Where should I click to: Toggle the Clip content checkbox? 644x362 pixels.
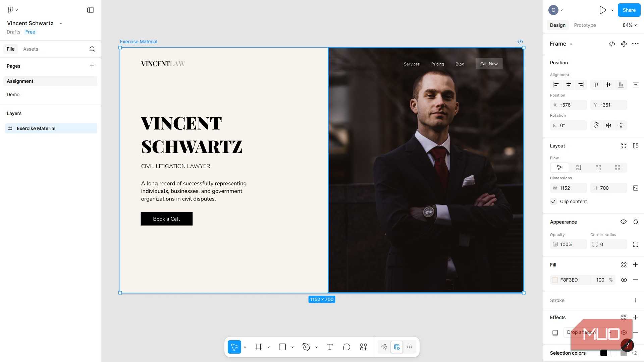(553, 201)
